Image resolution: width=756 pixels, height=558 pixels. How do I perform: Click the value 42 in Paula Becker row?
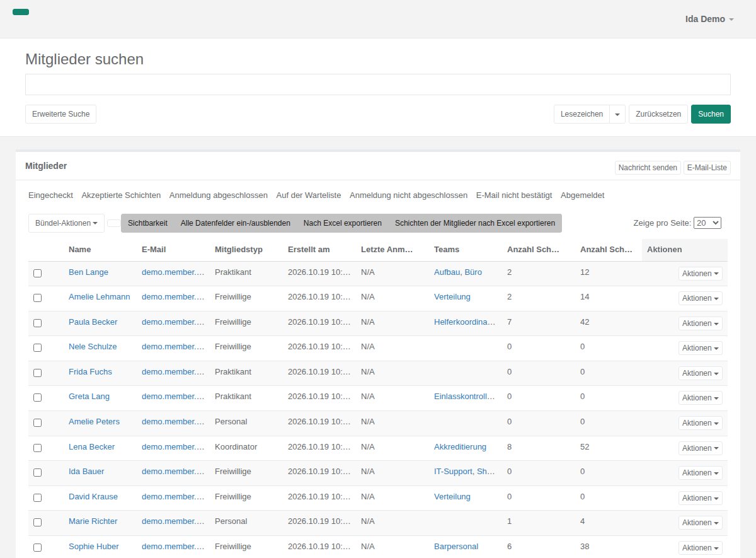[x=585, y=322]
